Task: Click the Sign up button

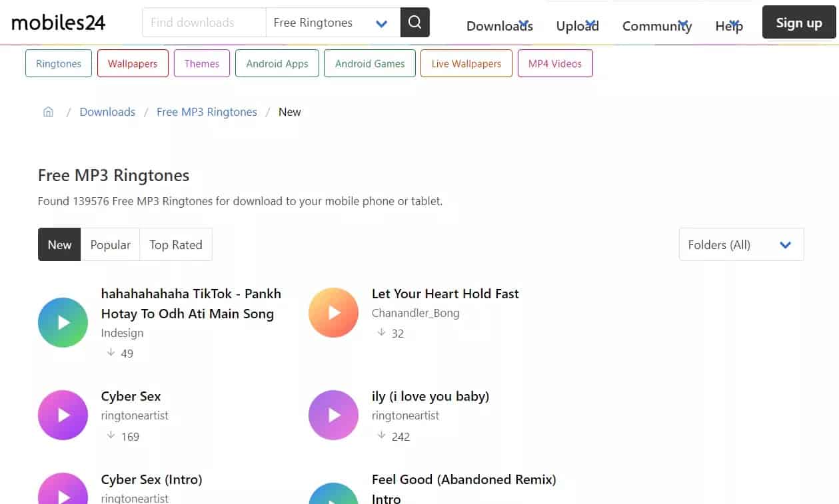Action: [798, 23]
